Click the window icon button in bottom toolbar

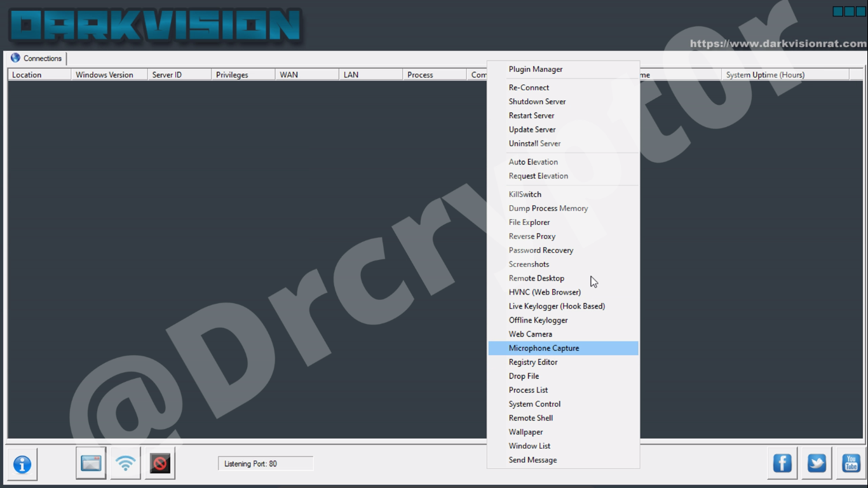pyautogui.click(x=91, y=463)
